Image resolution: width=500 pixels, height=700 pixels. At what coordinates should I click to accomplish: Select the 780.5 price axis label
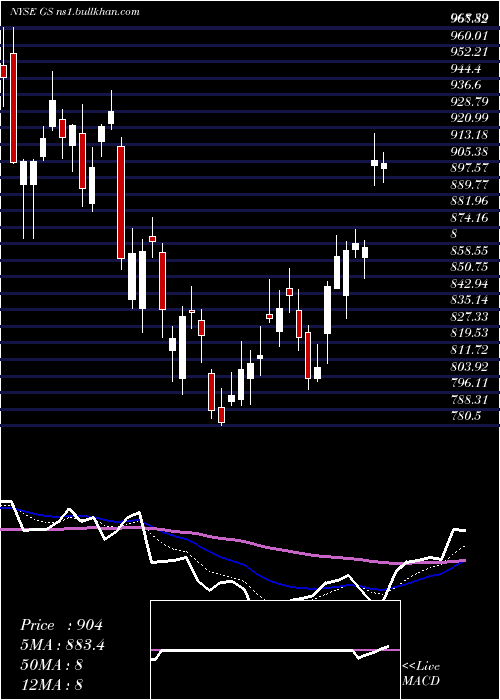466,416
